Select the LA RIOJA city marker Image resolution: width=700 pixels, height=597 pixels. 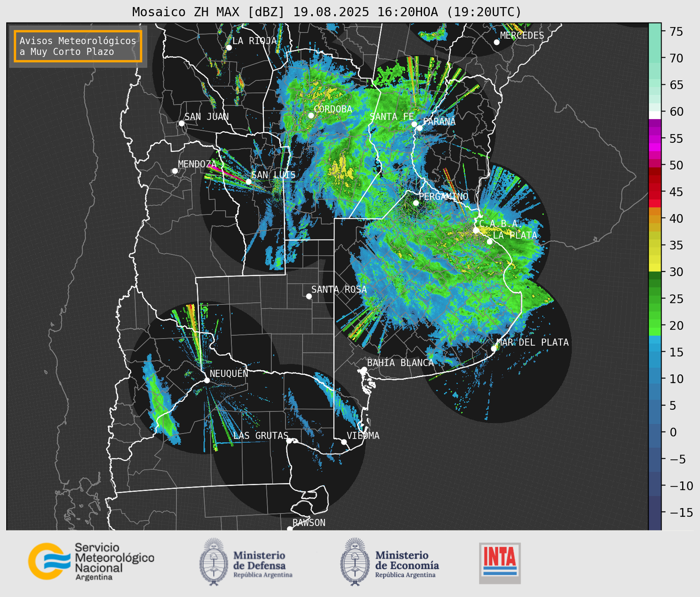pos(229,48)
